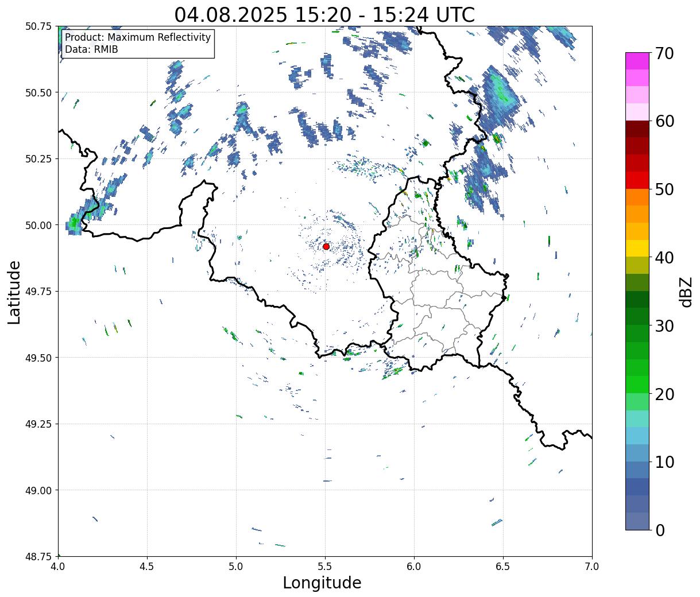Click the latitude tick label 49.00

tap(38, 490)
